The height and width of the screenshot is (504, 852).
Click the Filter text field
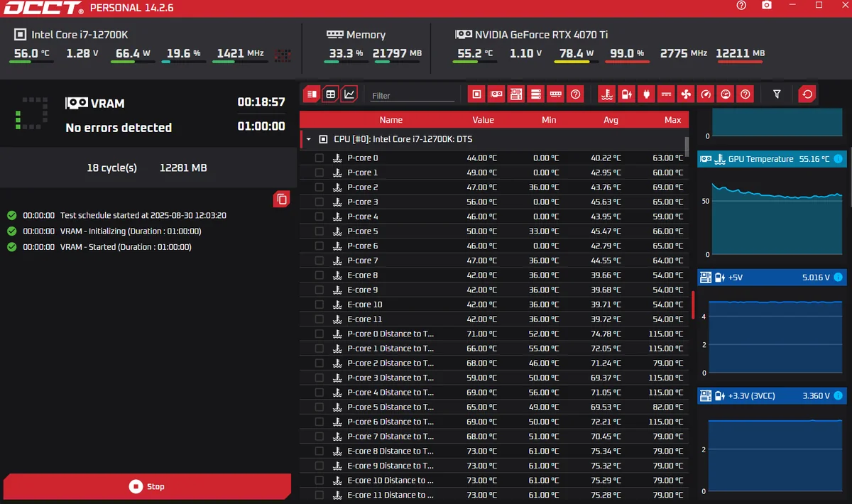(412, 95)
